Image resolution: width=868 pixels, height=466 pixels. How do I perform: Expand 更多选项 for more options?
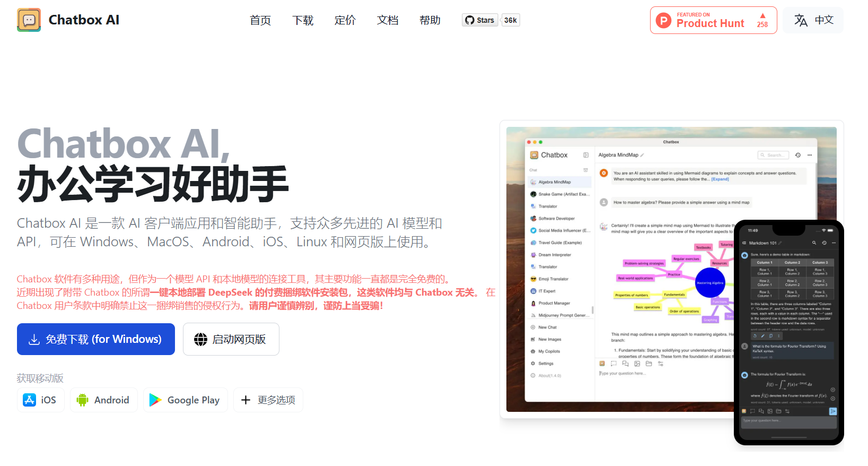pyautogui.click(x=268, y=400)
